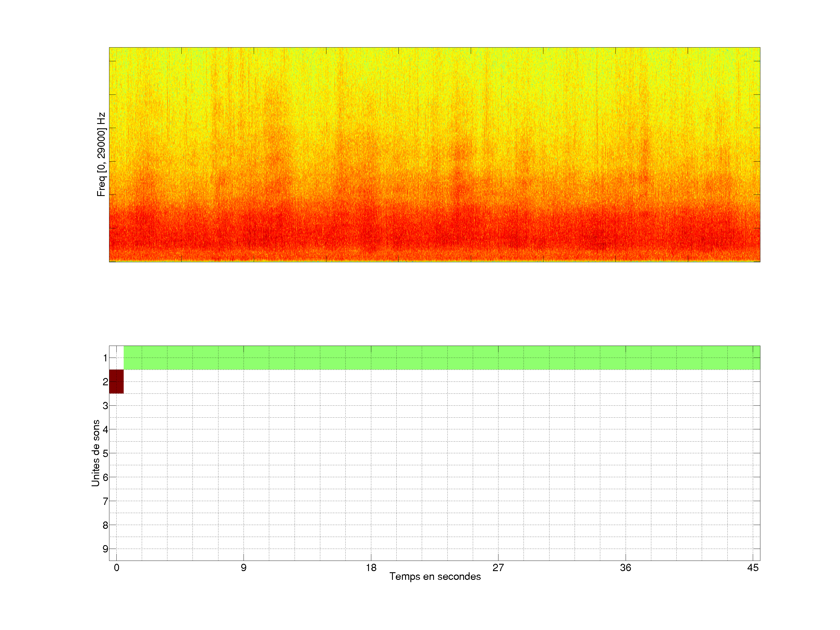Click sound unit label 3
The width and height of the screenshot is (840, 630).
point(105,406)
